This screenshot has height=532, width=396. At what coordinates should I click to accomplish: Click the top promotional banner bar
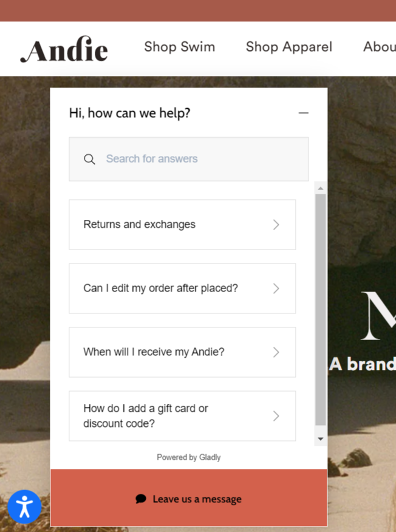[198, 10]
